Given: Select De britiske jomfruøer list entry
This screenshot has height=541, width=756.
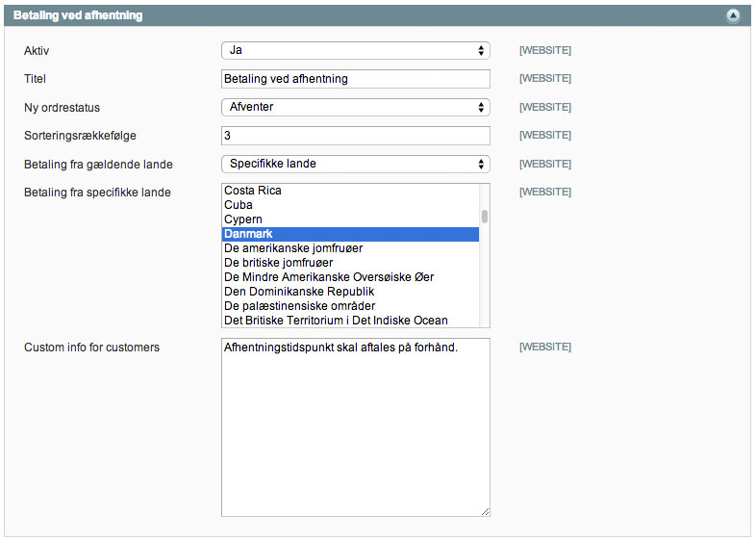Looking at the screenshot, I should point(350,263).
